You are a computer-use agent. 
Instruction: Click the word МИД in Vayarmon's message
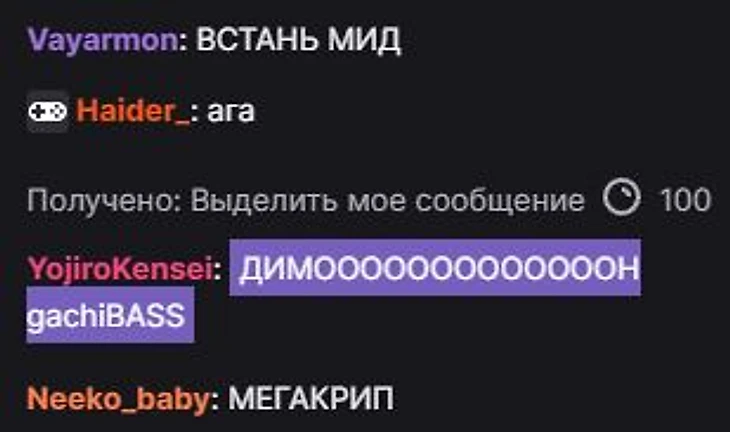364,40
